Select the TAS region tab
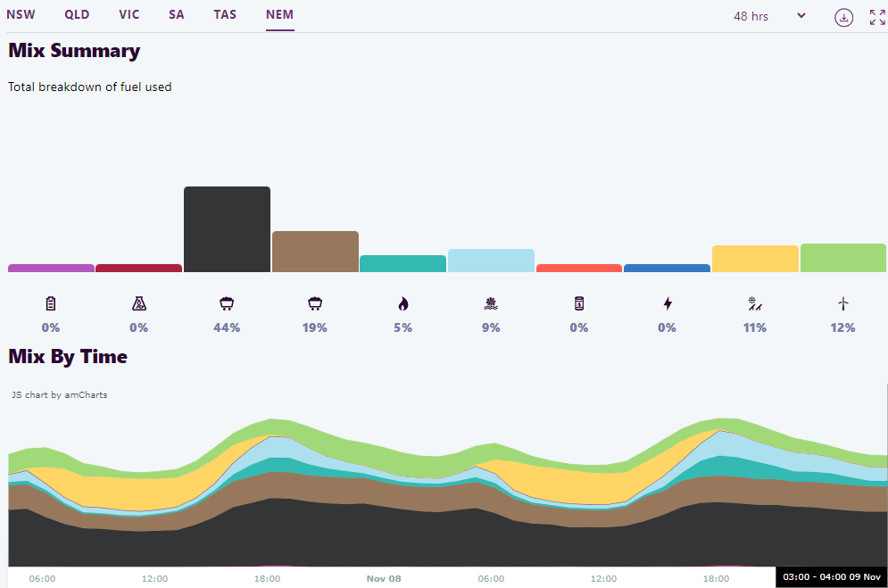Image resolution: width=888 pixels, height=588 pixels. click(225, 15)
